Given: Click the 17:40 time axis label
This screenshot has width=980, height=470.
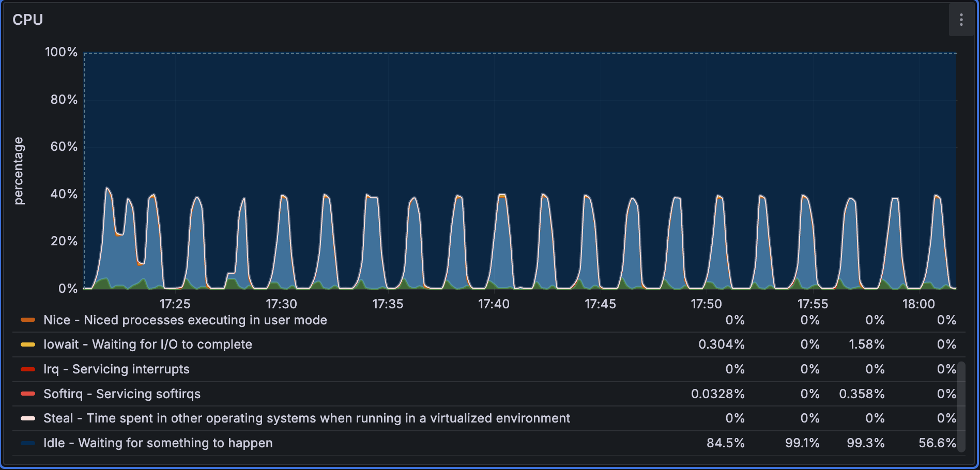Looking at the screenshot, I should [x=494, y=304].
